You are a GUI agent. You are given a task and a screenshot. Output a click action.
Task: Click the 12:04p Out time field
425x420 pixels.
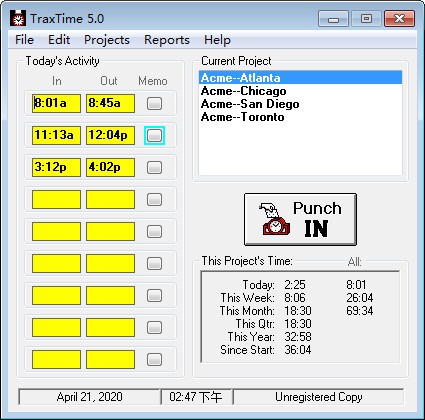110,135
